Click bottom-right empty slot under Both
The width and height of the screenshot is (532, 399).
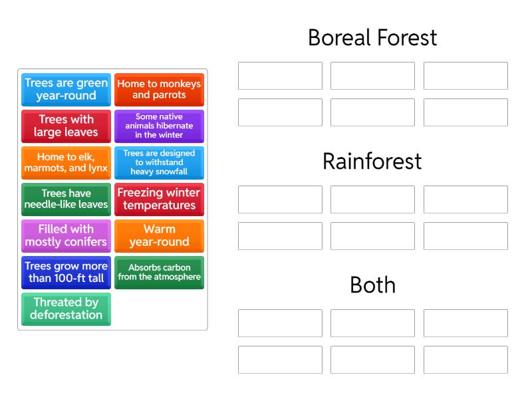pos(465,360)
